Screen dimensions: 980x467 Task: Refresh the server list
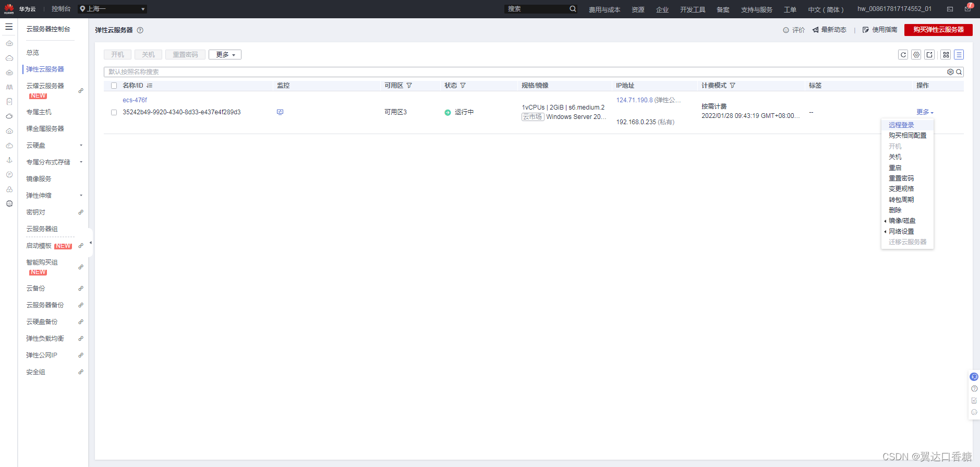click(903, 55)
